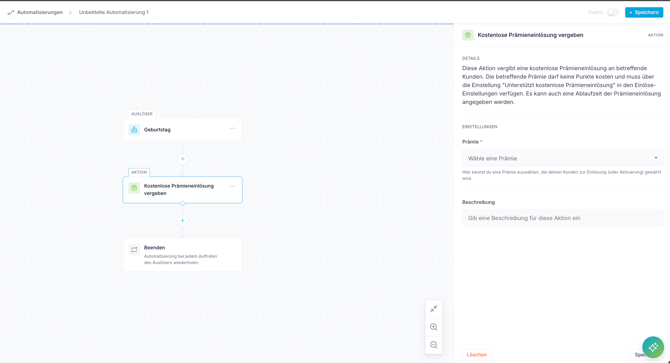Select the Beenden end node
Image resolution: width=670 pixels, height=363 pixels.
pos(182,255)
